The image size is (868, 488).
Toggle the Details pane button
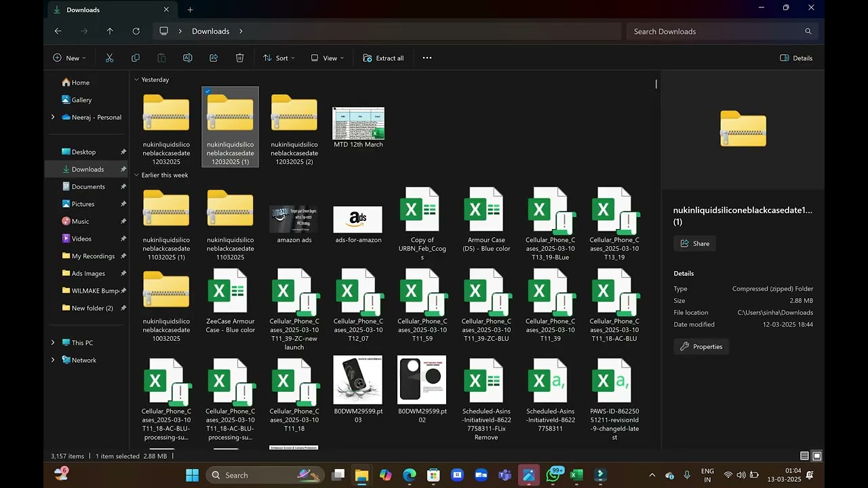click(x=796, y=58)
